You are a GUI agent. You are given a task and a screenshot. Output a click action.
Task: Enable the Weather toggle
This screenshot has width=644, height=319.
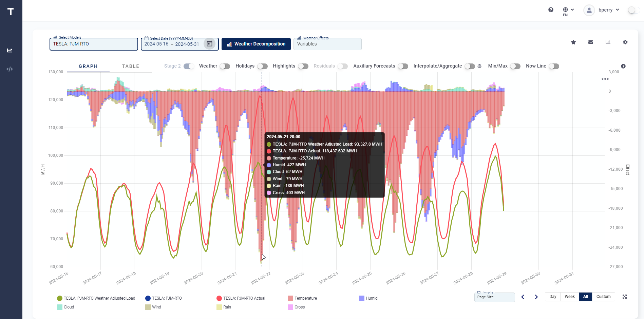tap(224, 66)
